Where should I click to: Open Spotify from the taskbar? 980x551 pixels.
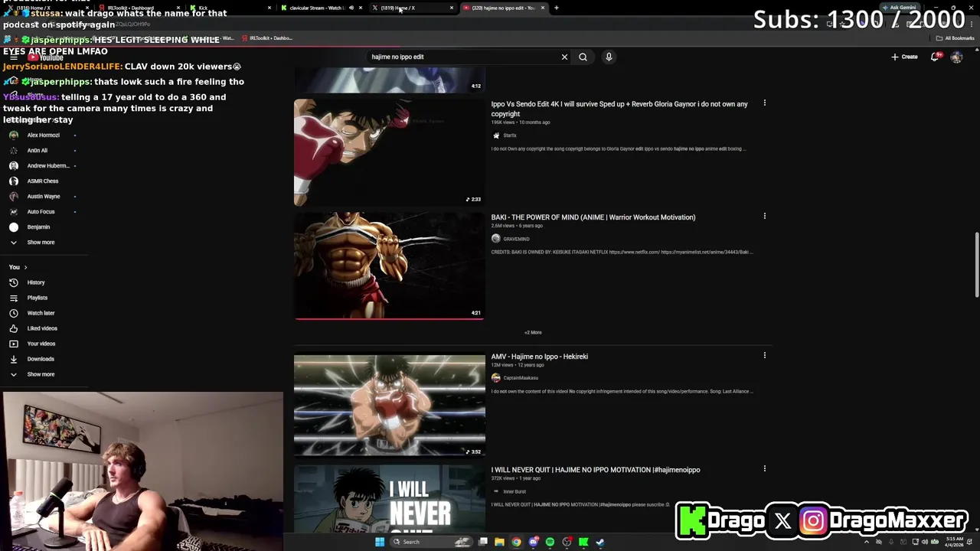[550, 542]
